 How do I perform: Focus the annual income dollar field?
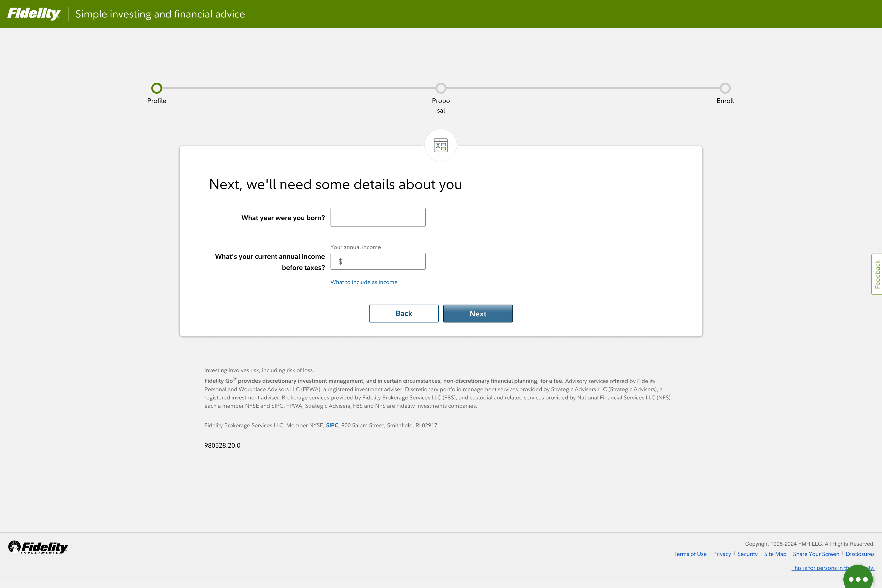[378, 261]
